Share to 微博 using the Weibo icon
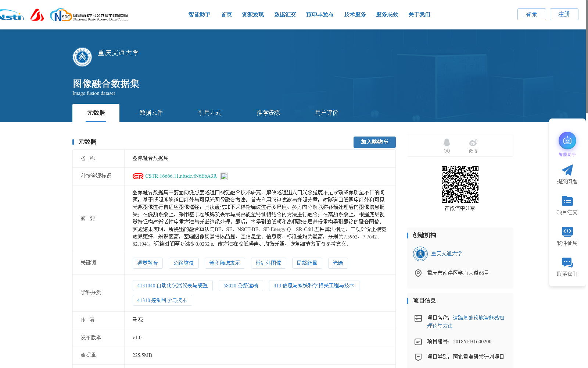 (x=473, y=143)
